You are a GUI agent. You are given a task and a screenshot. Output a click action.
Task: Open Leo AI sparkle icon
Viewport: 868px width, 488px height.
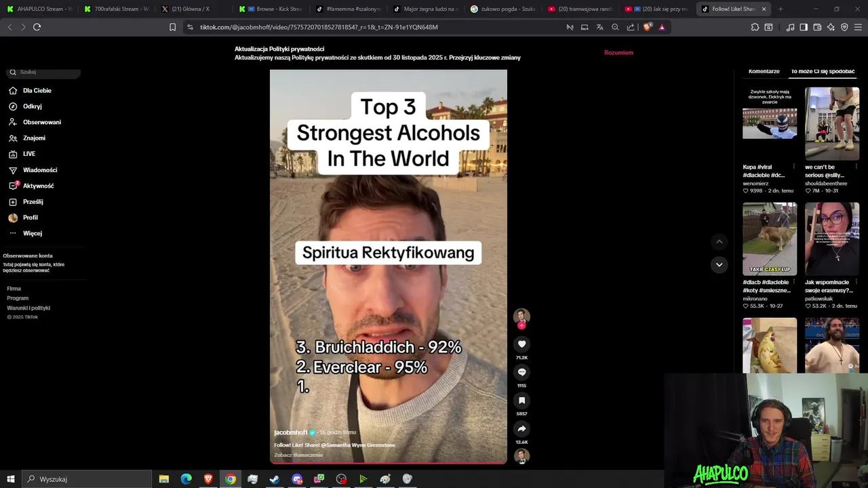(x=831, y=27)
